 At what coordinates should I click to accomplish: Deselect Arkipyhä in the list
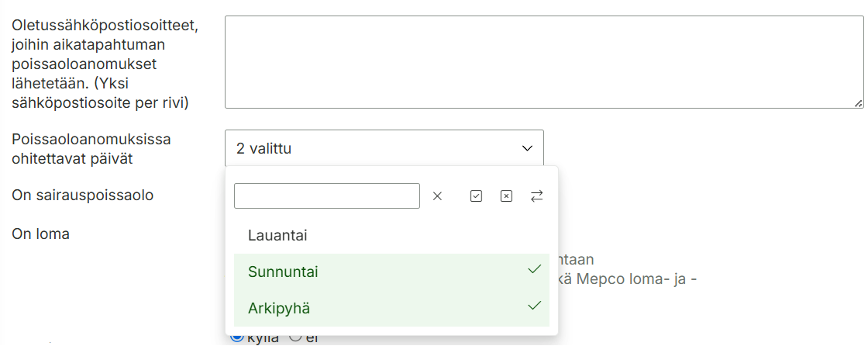pos(391,308)
